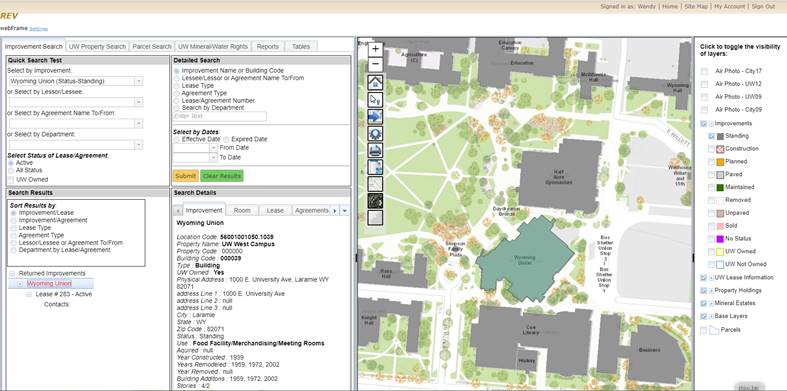The image size is (787, 391).
Task: Open the Select by Improvement dropdown
Action: tap(139, 81)
